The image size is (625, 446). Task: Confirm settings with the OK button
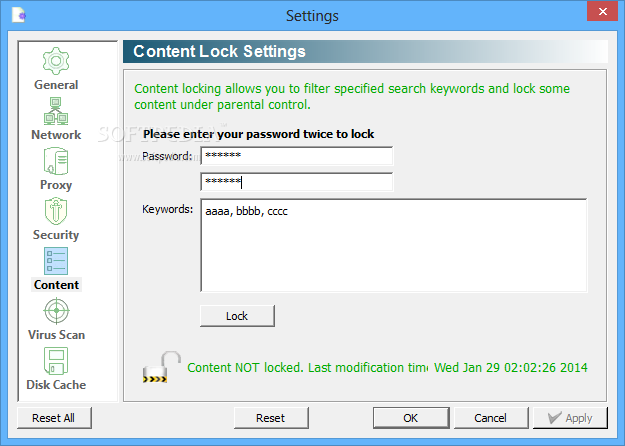tap(411, 418)
